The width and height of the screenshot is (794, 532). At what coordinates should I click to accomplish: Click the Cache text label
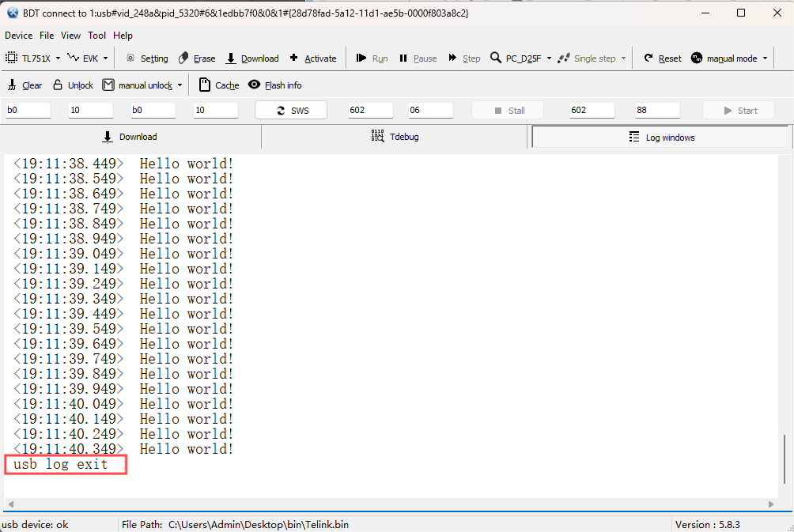coord(227,85)
